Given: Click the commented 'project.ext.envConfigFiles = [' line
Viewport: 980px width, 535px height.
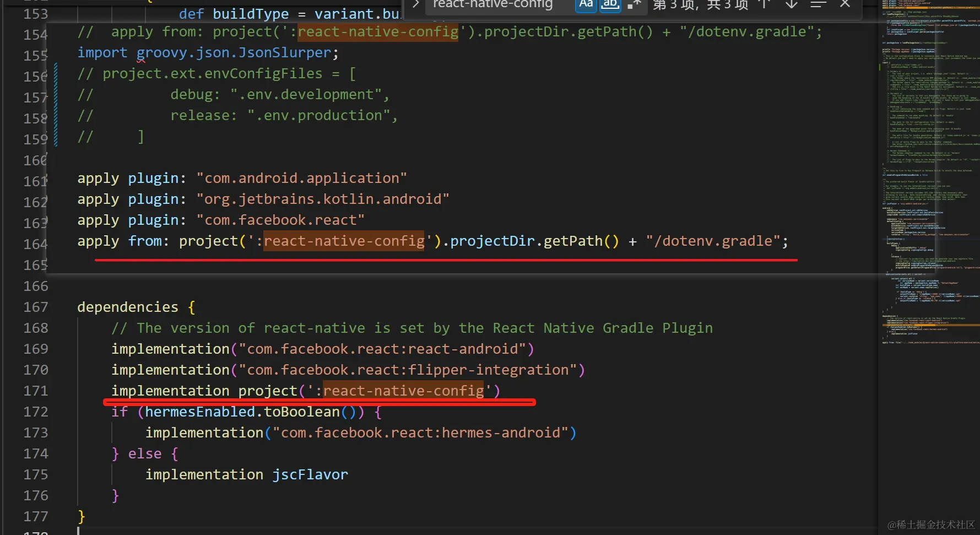Looking at the screenshot, I should (x=216, y=74).
